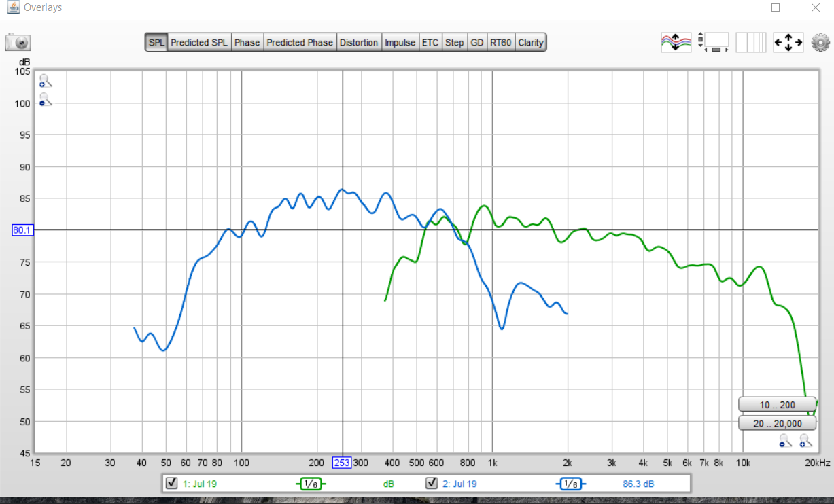
Task: Set range with the 10 .. 200 button
Action: tap(777, 405)
